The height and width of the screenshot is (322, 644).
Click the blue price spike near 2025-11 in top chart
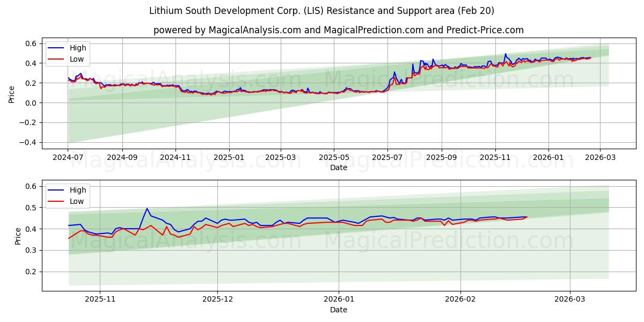[x=505, y=54]
